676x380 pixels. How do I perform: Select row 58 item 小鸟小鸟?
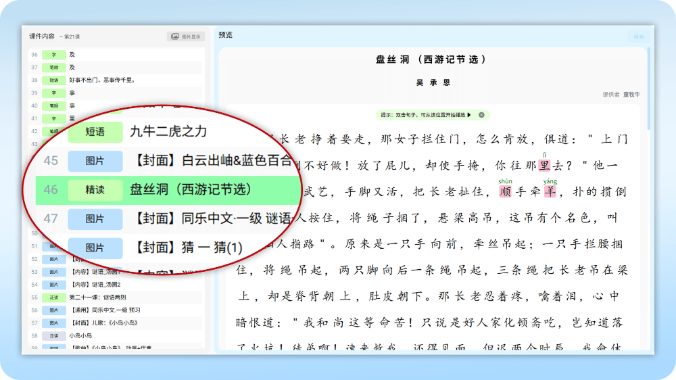116,336
